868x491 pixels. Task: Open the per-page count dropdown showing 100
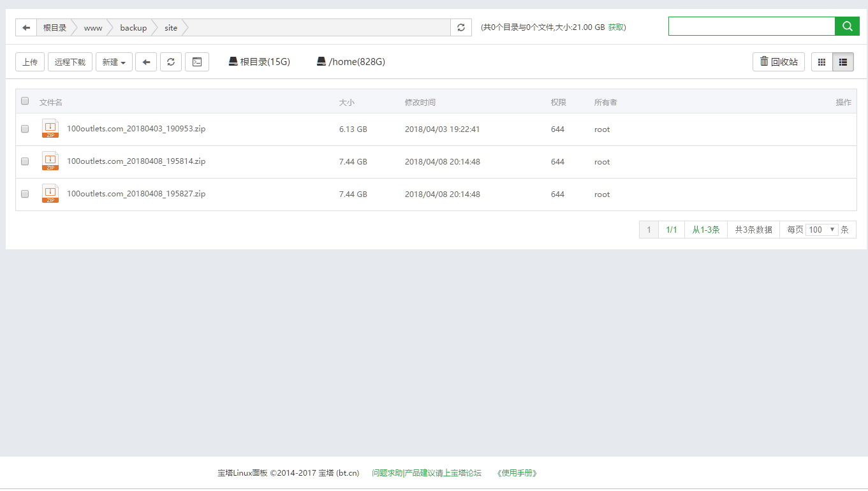pyautogui.click(x=821, y=229)
